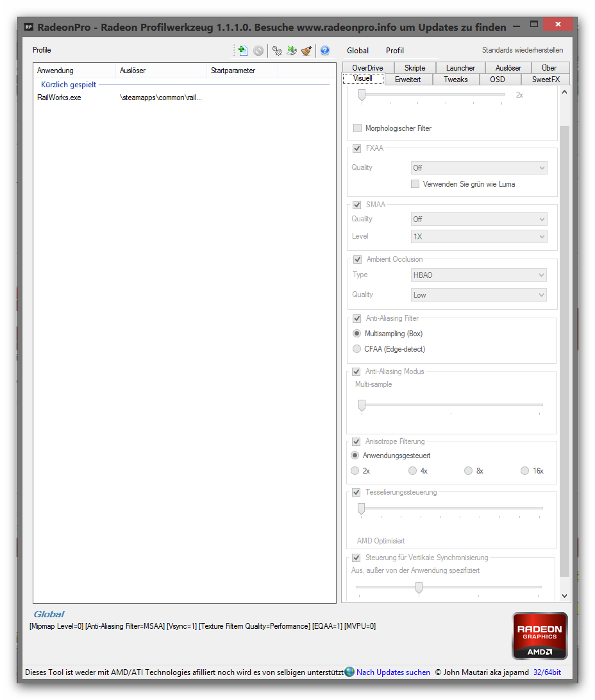Click the green arrows disc import icon
The image size is (595, 700).
click(x=292, y=51)
